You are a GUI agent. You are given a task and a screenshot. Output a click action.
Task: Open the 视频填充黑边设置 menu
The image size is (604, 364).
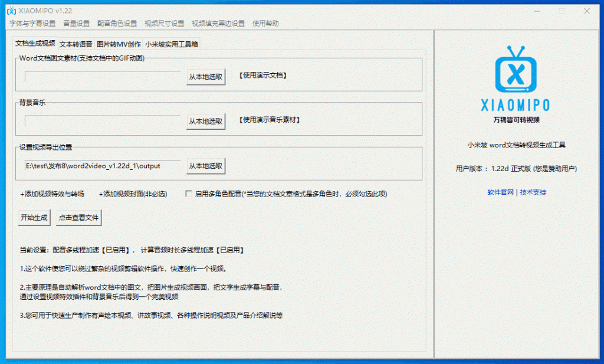[x=218, y=24]
